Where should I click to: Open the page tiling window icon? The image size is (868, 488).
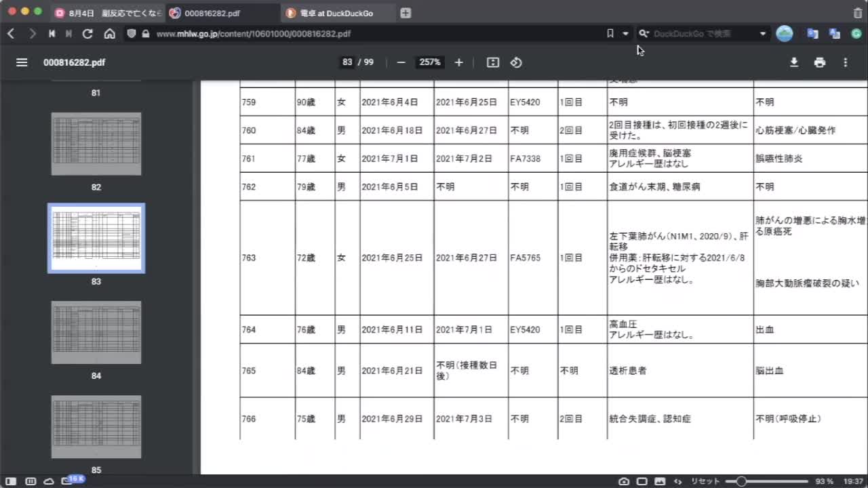click(642, 481)
